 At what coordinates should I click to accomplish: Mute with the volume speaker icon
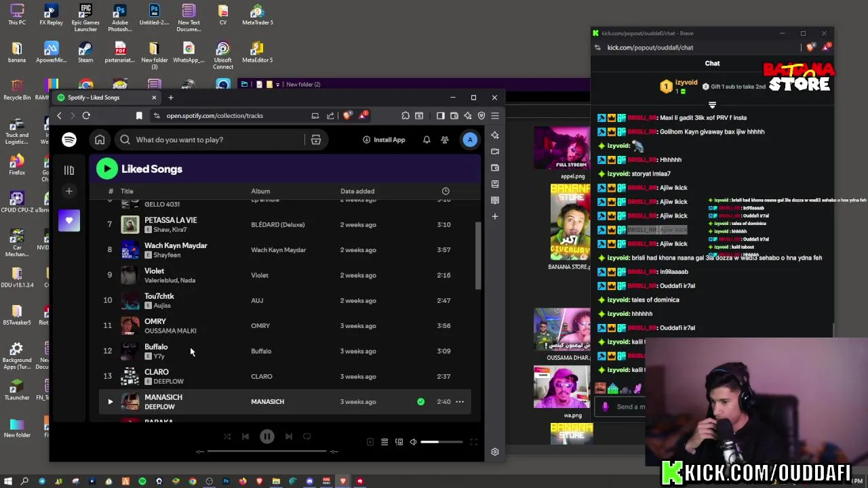(x=413, y=442)
